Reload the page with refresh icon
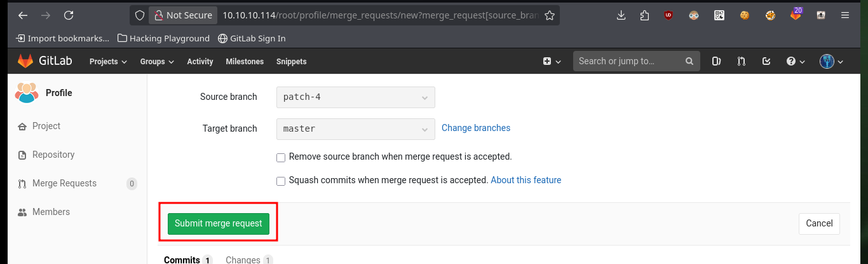Image resolution: width=868 pixels, height=264 pixels. [x=69, y=15]
